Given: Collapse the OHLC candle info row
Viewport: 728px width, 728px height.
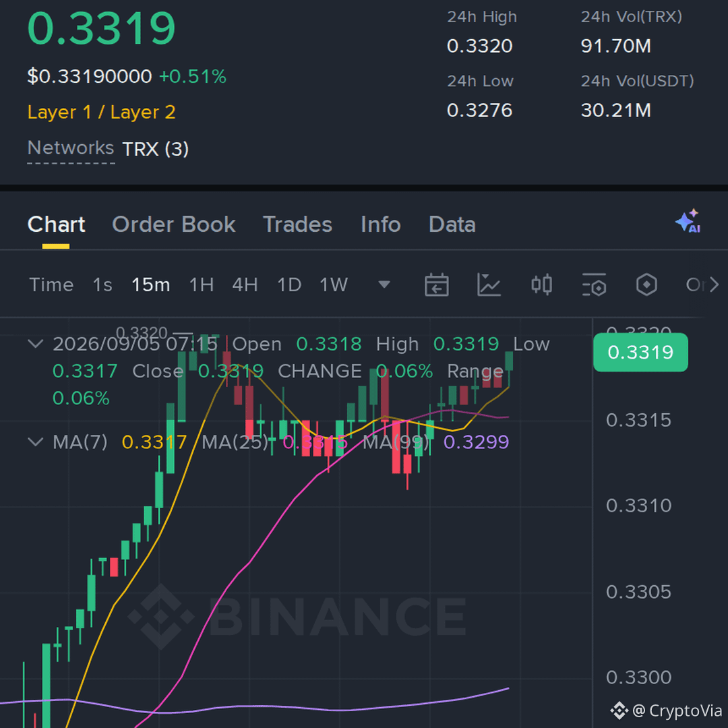Looking at the screenshot, I should pos(35,344).
